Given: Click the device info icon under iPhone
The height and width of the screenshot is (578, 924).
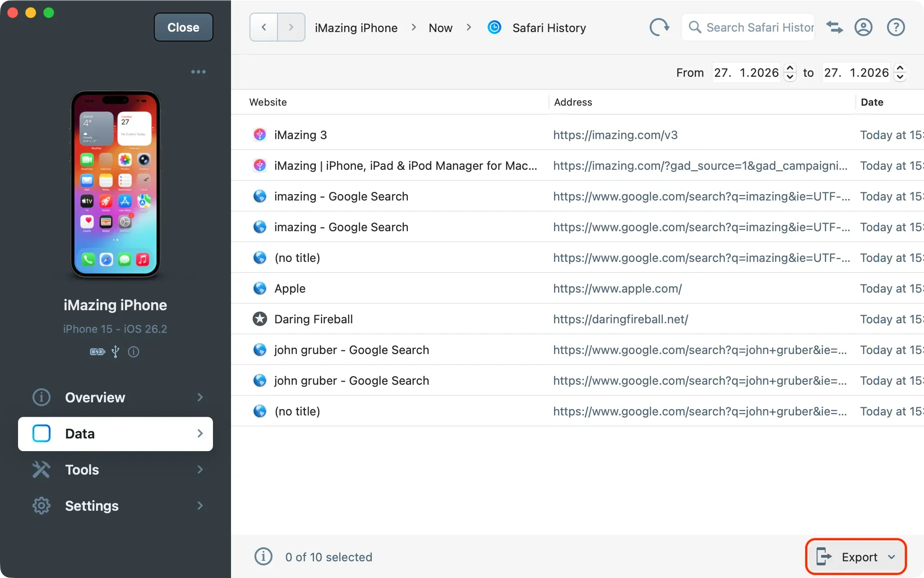Looking at the screenshot, I should pos(134,351).
